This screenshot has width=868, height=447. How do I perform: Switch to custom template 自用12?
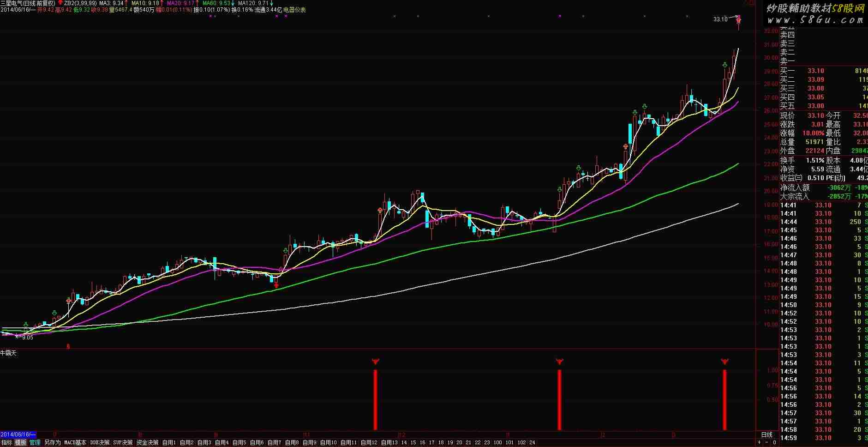(369, 442)
